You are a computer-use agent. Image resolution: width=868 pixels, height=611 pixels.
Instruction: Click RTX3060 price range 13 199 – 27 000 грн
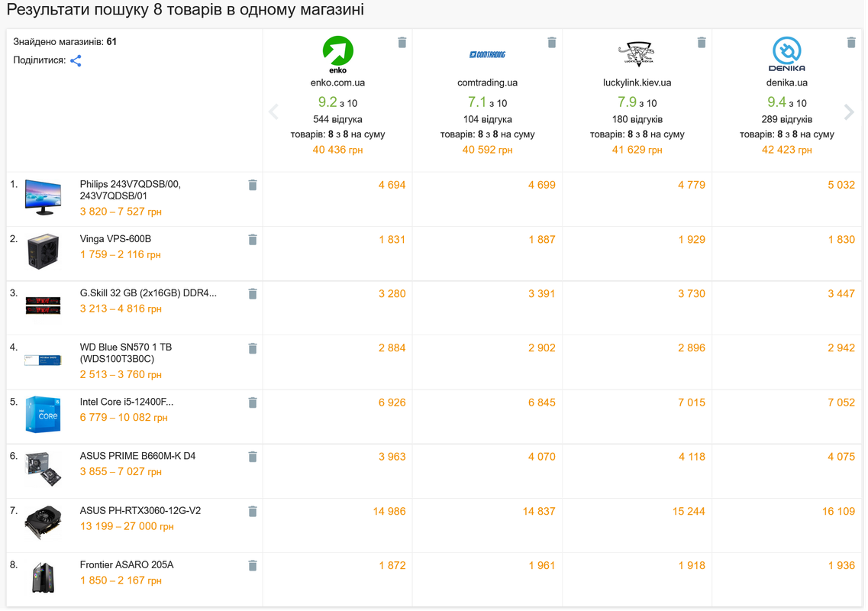click(127, 527)
